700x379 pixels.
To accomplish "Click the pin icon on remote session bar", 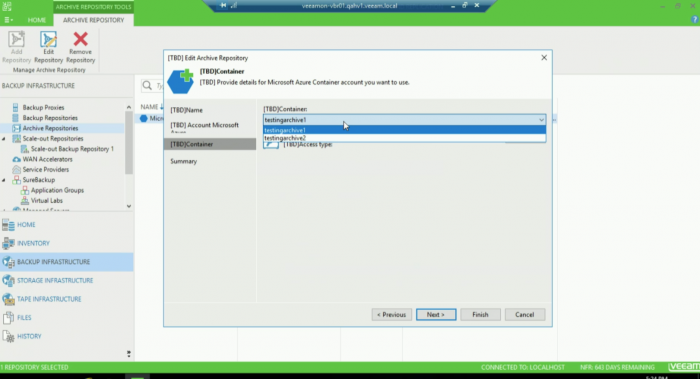I will click(223, 5).
